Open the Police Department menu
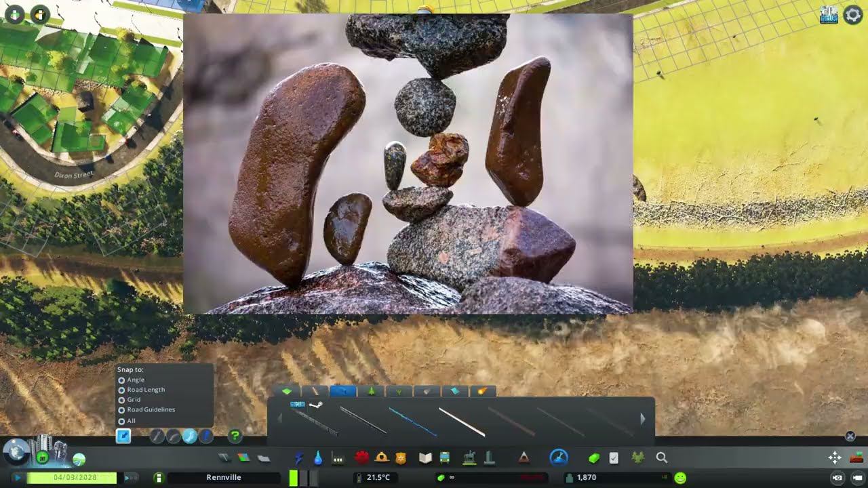 (401, 458)
